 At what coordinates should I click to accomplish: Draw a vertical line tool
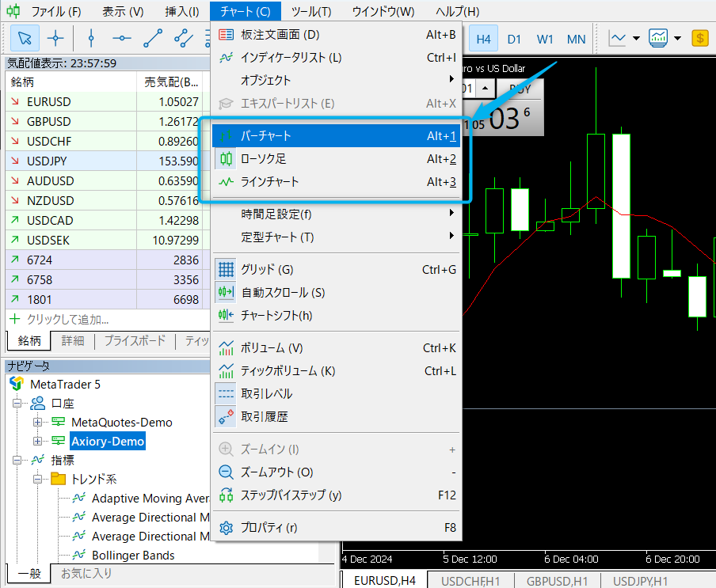tap(91, 38)
